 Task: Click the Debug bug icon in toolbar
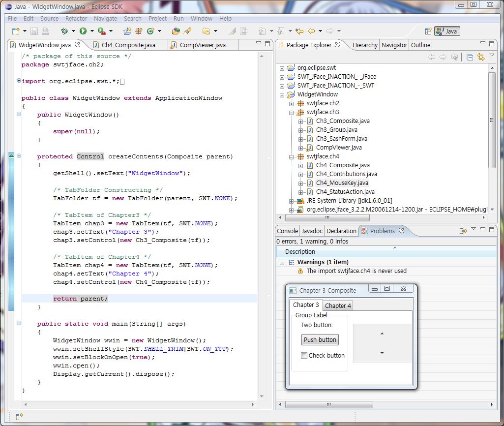[64, 31]
